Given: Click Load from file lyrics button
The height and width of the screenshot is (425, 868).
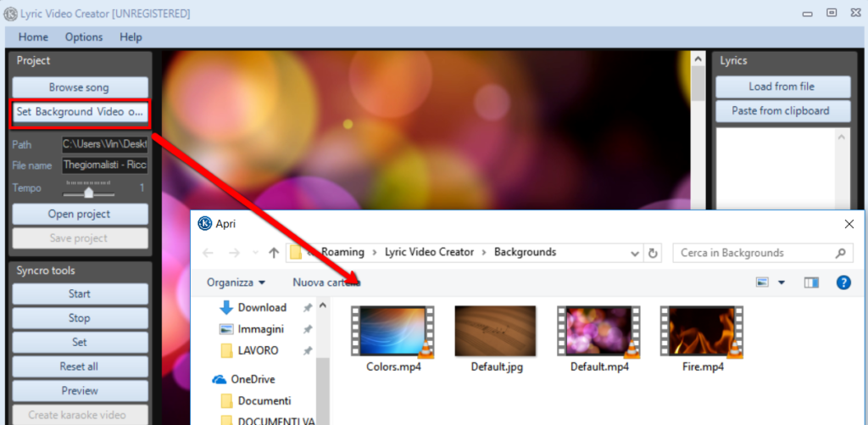Looking at the screenshot, I should pyautogui.click(x=782, y=87).
